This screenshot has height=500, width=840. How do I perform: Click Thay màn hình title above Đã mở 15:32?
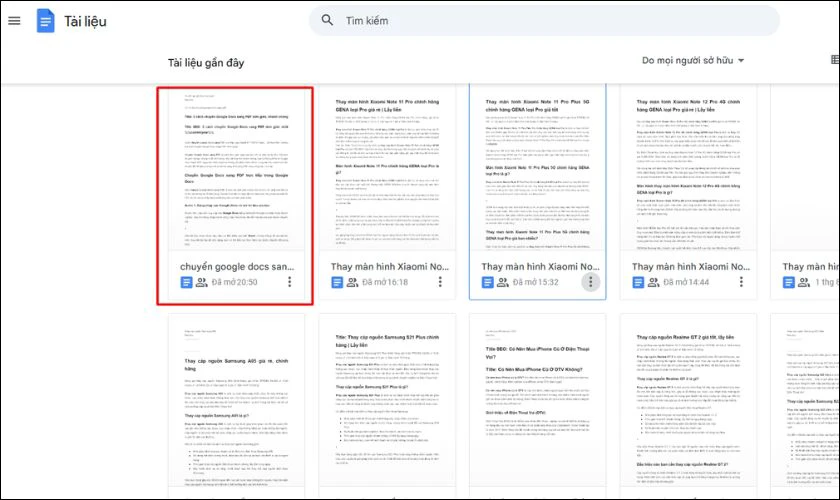(540, 266)
